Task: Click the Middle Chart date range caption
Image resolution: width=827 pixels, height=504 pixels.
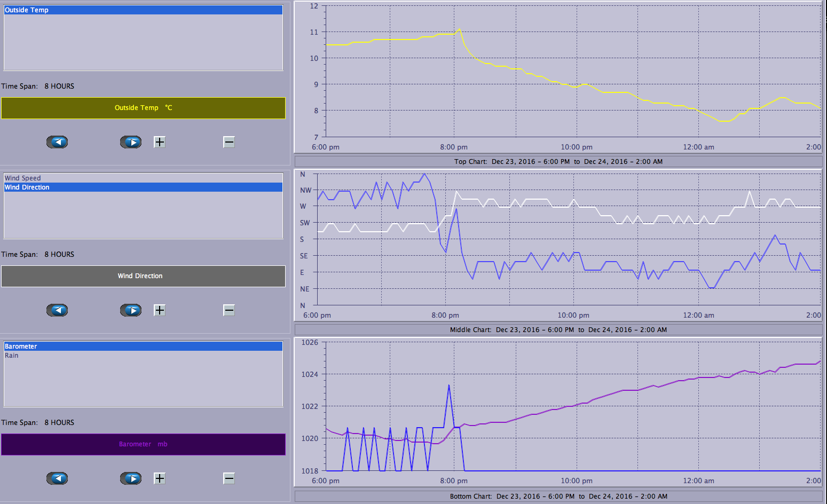Action: 558,330
